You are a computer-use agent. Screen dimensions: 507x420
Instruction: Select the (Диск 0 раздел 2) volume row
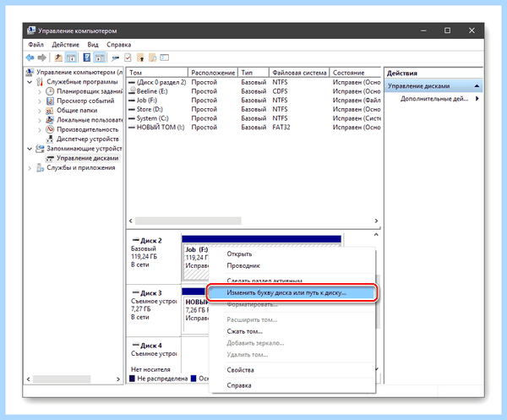point(253,82)
